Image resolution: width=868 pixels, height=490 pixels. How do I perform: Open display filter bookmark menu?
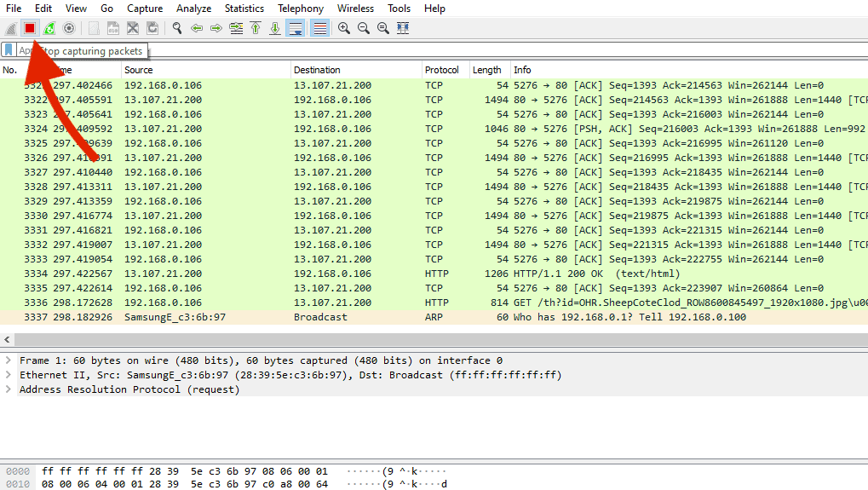pyautogui.click(x=9, y=50)
